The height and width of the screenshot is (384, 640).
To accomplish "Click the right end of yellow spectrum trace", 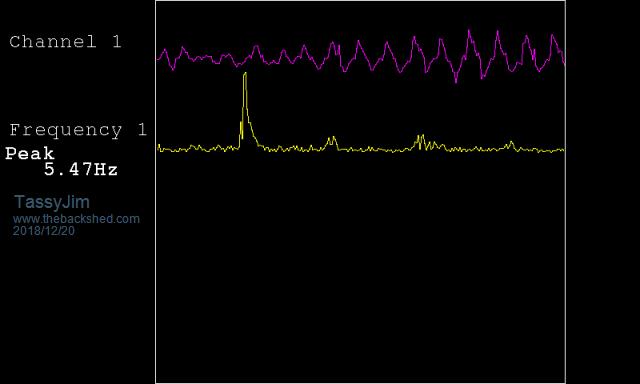I will pos(564,150).
